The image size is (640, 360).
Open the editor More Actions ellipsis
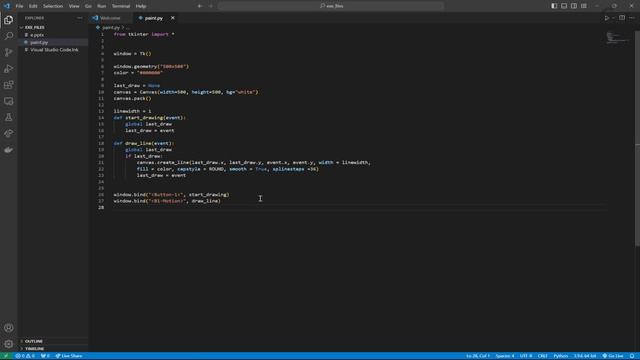click(x=632, y=18)
